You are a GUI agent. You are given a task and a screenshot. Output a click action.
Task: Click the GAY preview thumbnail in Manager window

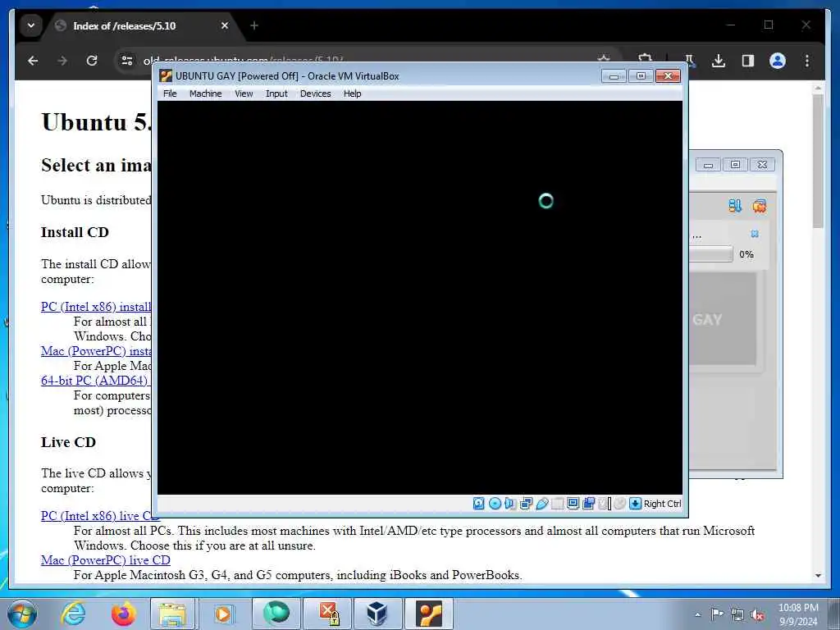point(722,319)
